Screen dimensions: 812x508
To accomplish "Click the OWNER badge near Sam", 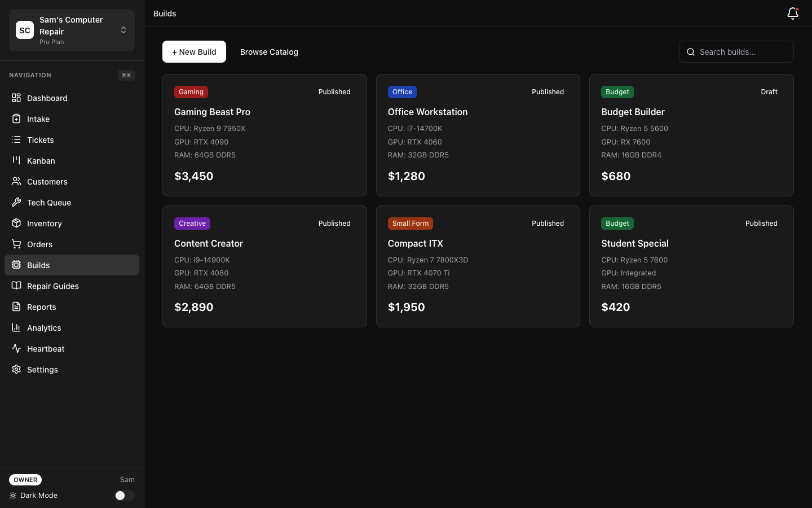I will coord(25,480).
